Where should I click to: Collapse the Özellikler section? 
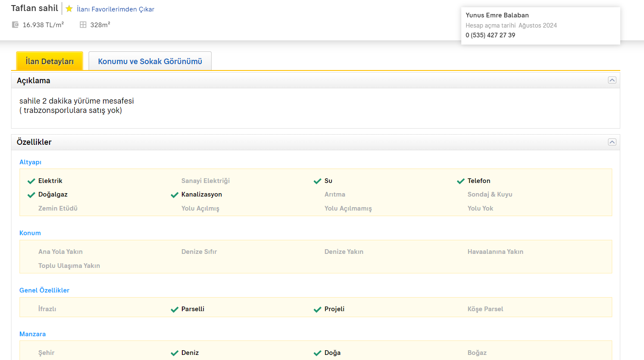tap(612, 142)
